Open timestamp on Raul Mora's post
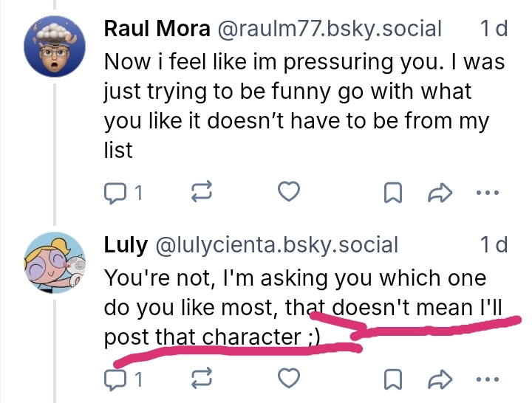The width and height of the screenshot is (532, 403). coord(493,29)
